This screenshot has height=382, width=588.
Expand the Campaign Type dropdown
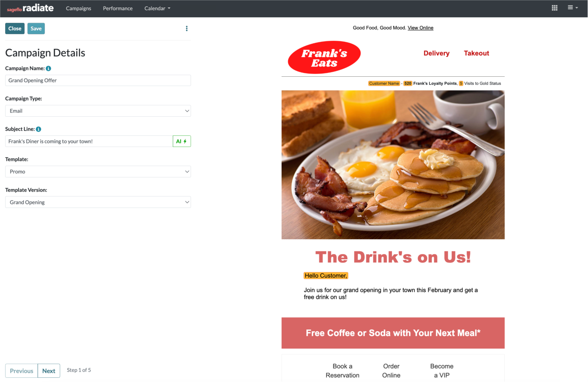tap(98, 111)
